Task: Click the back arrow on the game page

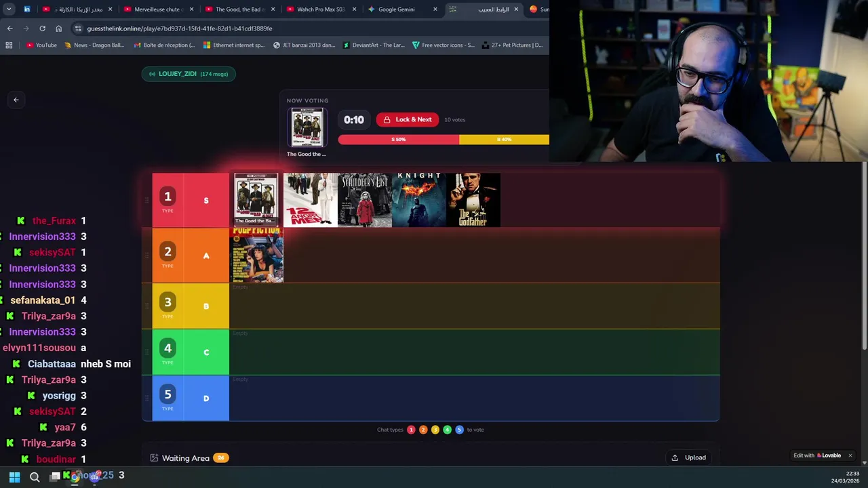Action: point(16,100)
